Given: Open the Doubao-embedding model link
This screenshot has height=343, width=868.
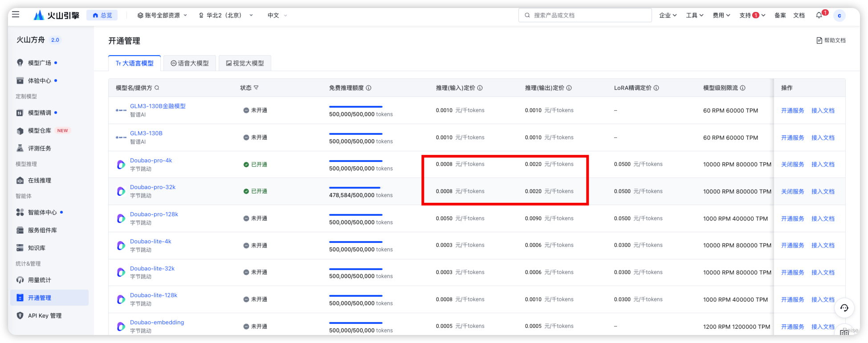Looking at the screenshot, I should pos(157,323).
